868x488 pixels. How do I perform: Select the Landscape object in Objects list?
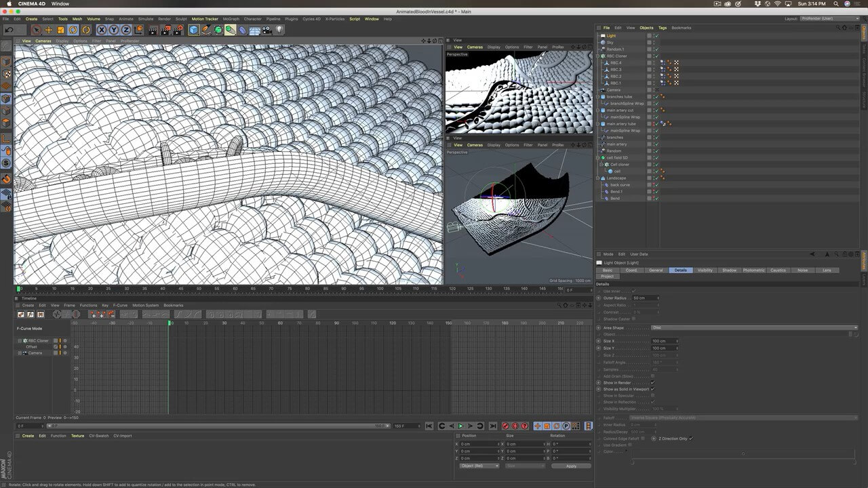point(616,178)
